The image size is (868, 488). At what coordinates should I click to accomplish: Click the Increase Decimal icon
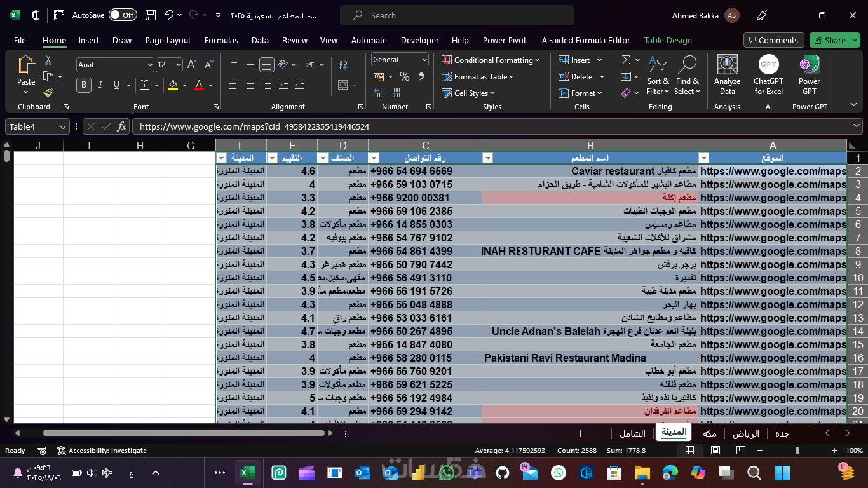pyautogui.click(x=379, y=93)
